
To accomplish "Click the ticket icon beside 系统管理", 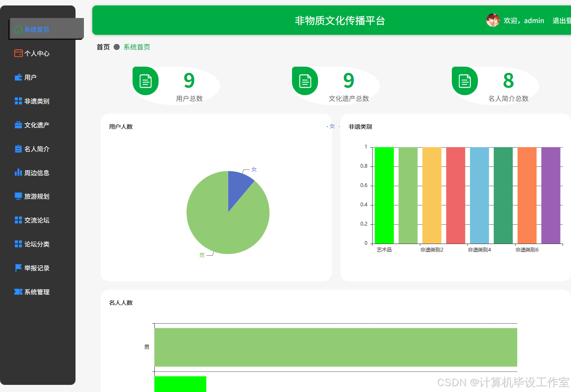I will click(18, 292).
